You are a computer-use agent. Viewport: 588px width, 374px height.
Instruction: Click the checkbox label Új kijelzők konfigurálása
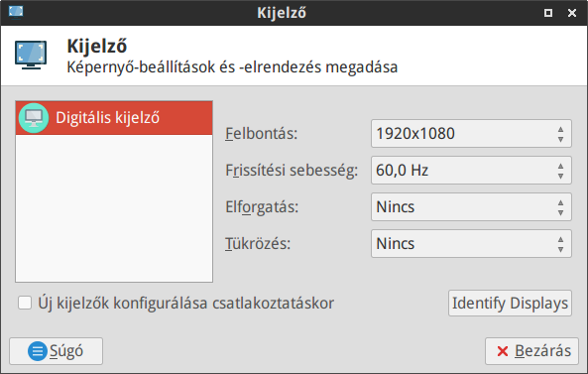pos(186,304)
